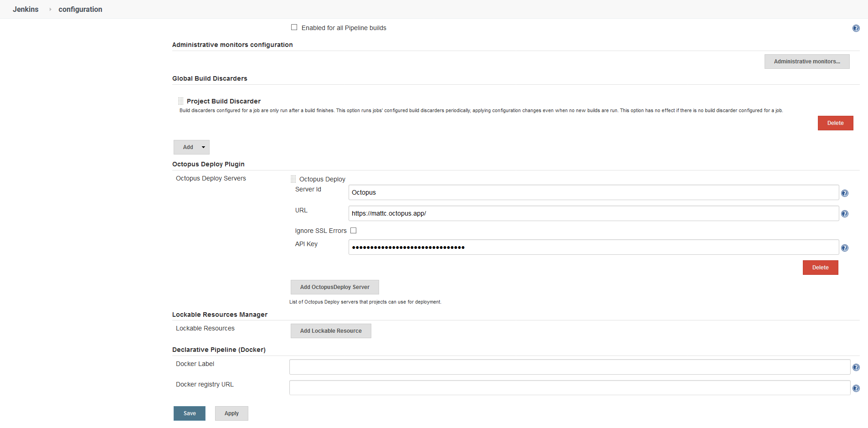Open the breadcrumb arrow after Jenkins
This screenshot has width=868, height=428.
(x=50, y=9)
